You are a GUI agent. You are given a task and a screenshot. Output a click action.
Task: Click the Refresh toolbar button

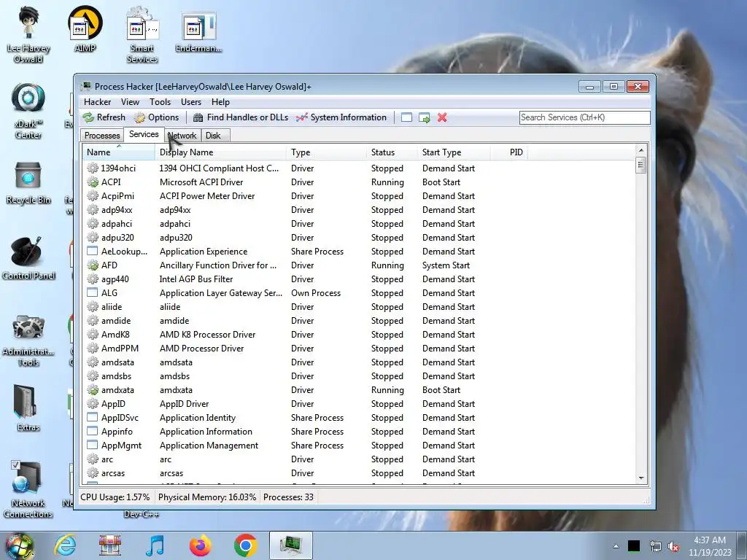(x=104, y=117)
